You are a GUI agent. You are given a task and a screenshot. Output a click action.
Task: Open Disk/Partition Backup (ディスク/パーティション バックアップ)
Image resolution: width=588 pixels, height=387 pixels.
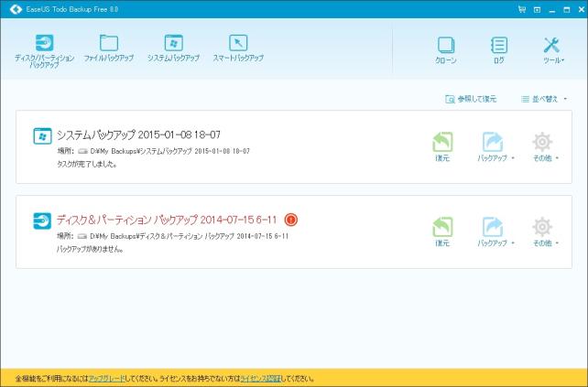coord(44,51)
